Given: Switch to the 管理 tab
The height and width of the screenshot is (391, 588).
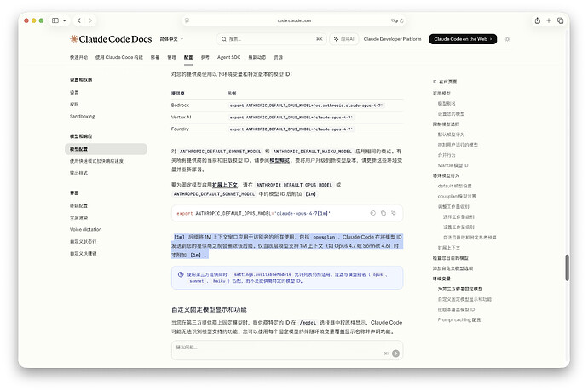Looking at the screenshot, I should 172,57.
